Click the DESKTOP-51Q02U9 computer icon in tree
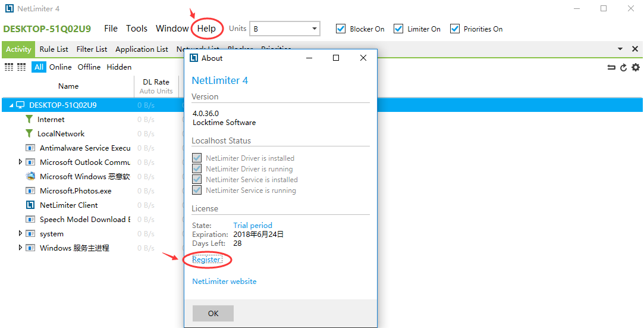The width and height of the screenshot is (644, 328). [20, 105]
